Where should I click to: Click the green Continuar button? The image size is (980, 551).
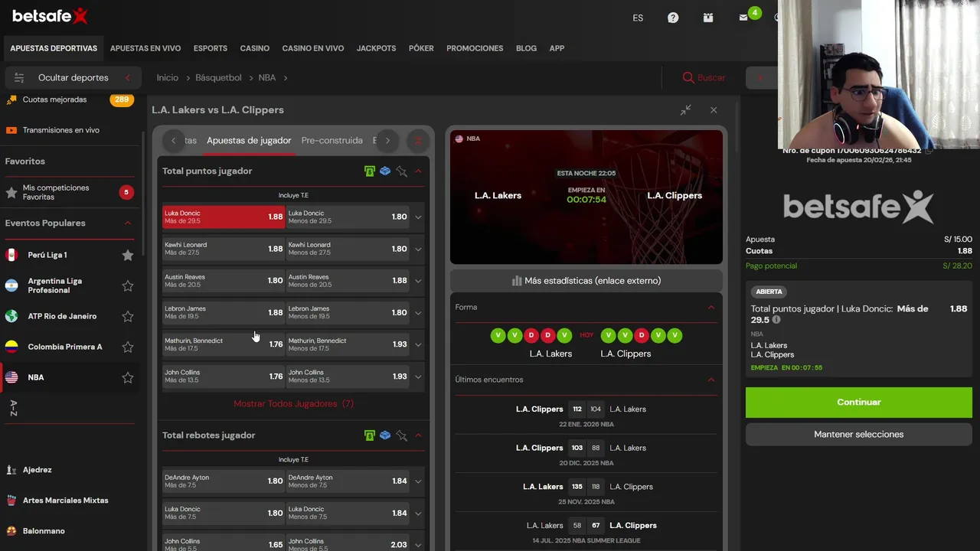pos(859,403)
